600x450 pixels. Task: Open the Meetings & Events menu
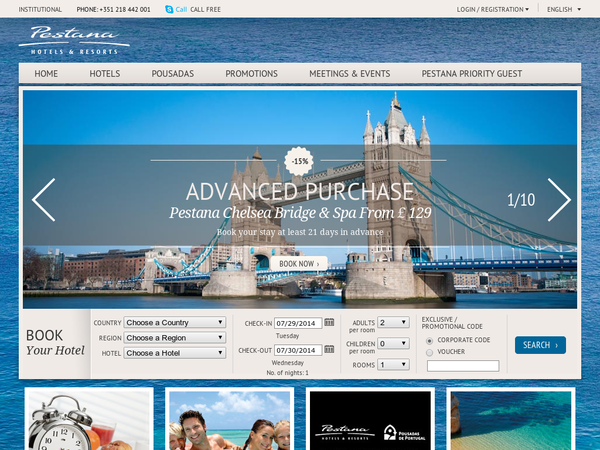(350, 73)
